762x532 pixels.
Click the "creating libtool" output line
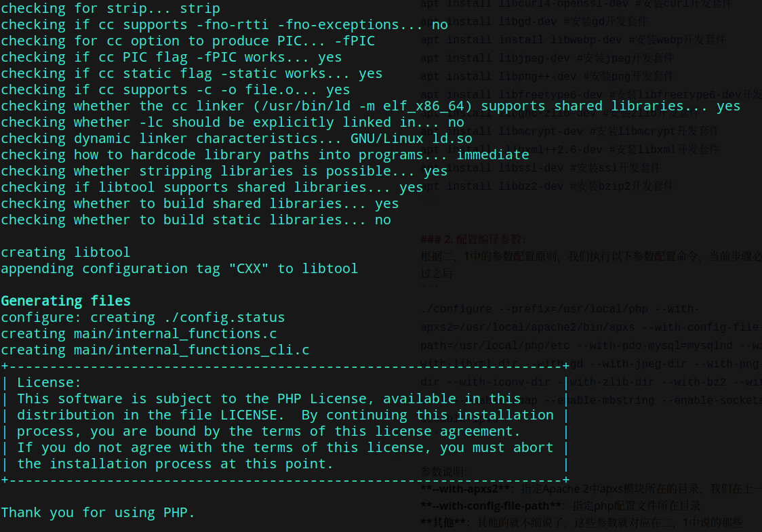coord(65,252)
